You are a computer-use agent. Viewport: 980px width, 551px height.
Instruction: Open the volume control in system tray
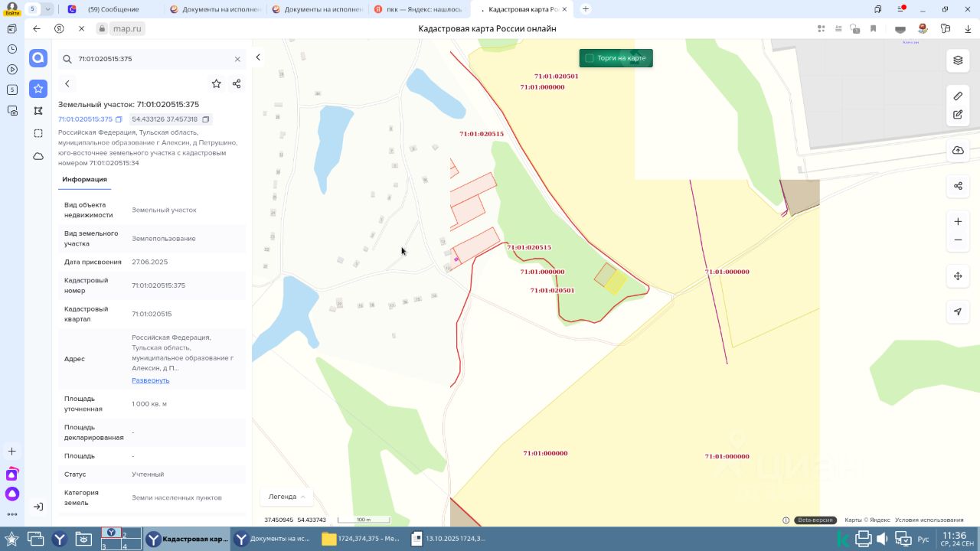coord(883,539)
